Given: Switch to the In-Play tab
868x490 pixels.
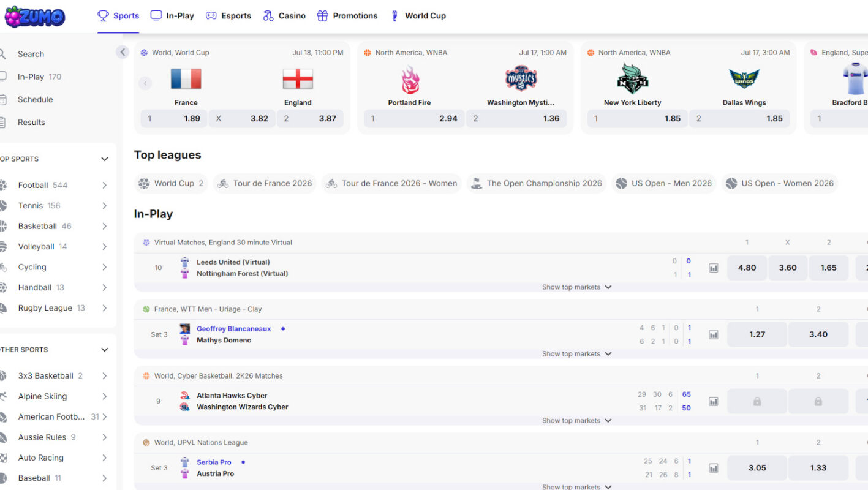Looking at the screenshot, I should [x=172, y=16].
